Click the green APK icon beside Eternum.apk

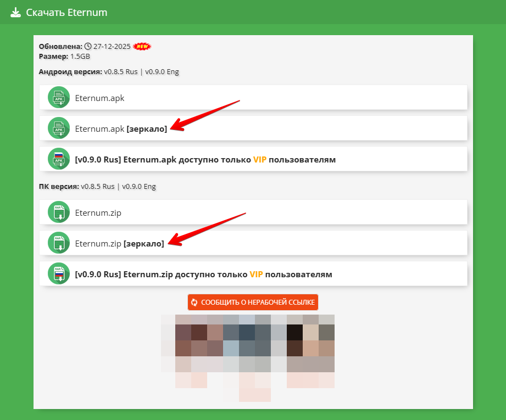pyautogui.click(x=59, y=98)
